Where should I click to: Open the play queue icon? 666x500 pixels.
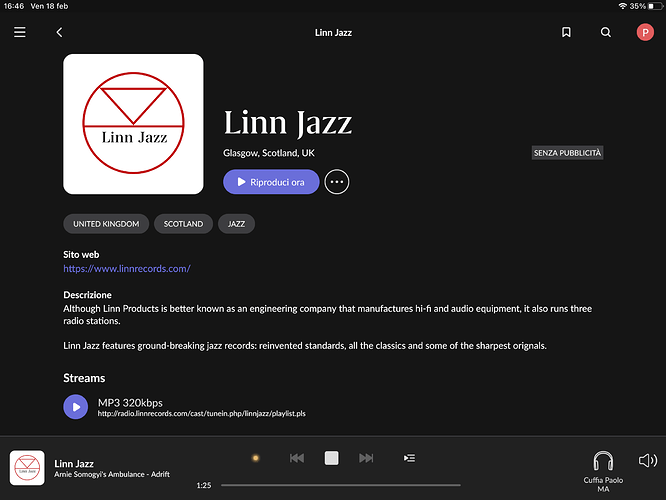[409, 458]
